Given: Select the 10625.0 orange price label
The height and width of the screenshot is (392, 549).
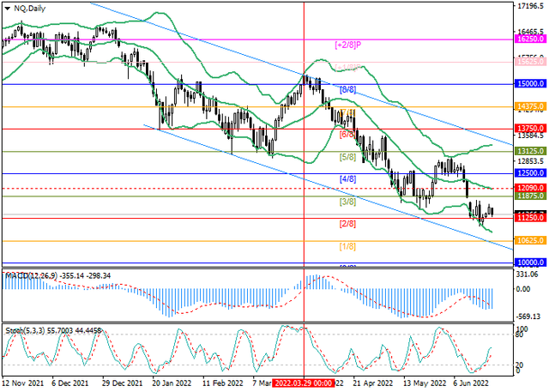Looking at the screenshot, I should pyautogui.click(x=530, y=240).
